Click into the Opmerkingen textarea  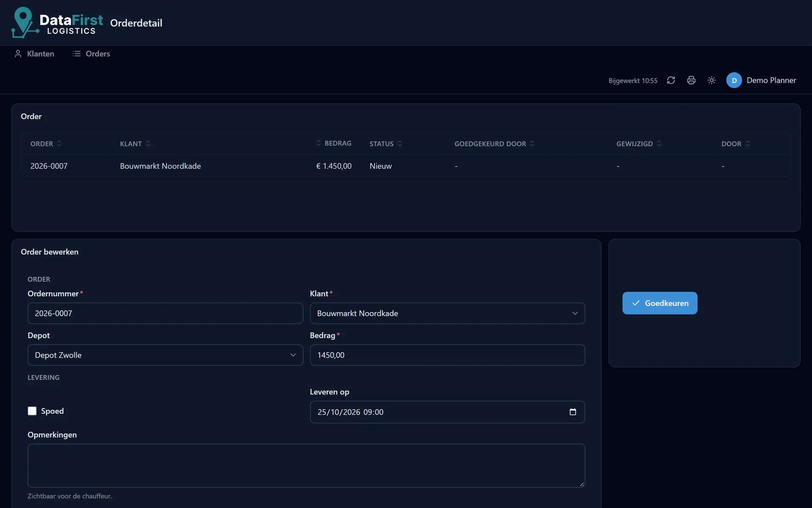click(306, 466)
